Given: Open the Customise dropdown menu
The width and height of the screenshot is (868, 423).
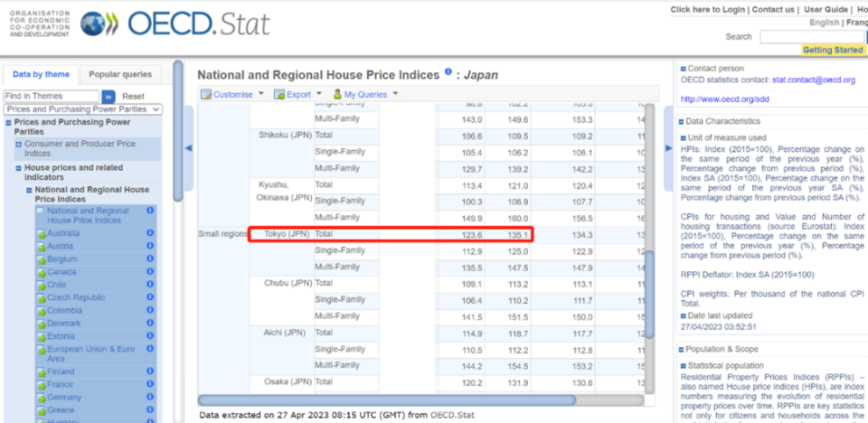Looking at the screenshot, I should pyautogui.click(x=261, y=94).
